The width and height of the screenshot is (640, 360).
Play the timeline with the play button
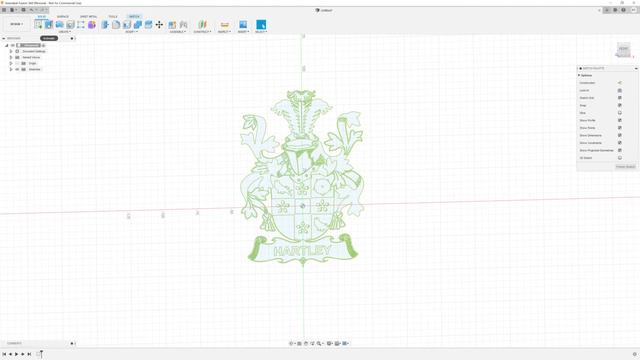point(16,354)
